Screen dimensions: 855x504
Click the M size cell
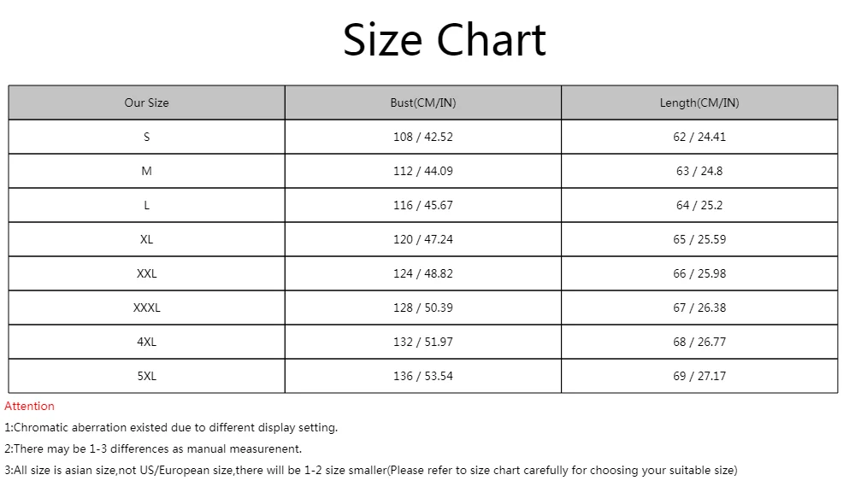146,171
